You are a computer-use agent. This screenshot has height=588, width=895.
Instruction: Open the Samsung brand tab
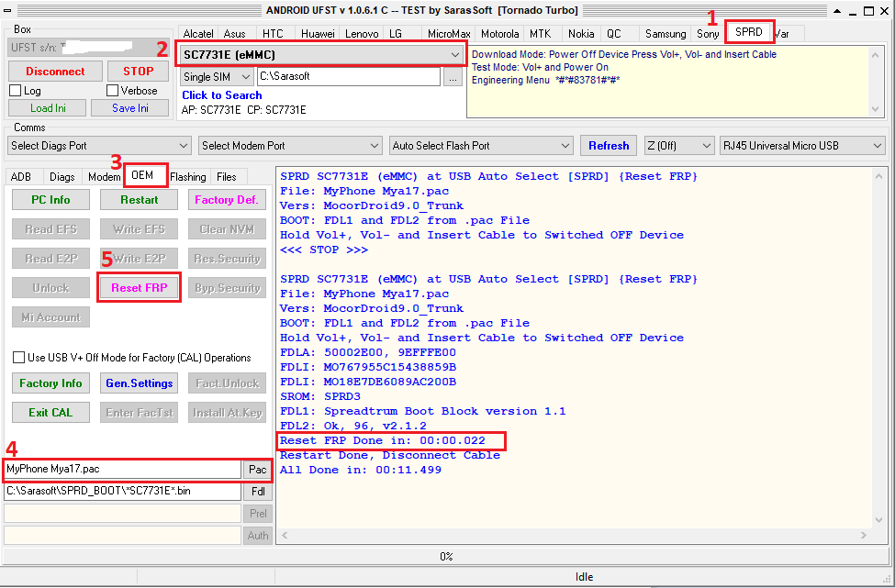[666, 34]
